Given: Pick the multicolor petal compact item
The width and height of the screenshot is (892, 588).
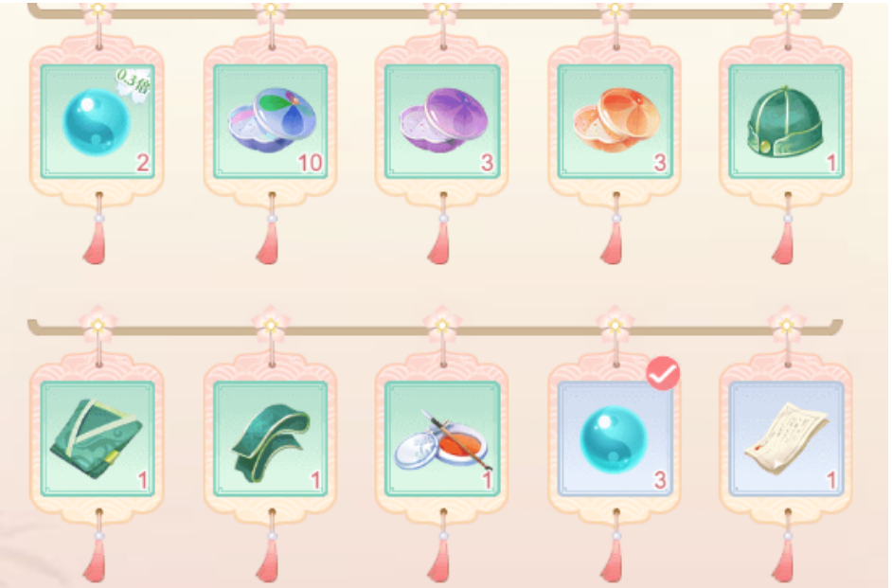Looking at the screenshot, I should (271, 122).
